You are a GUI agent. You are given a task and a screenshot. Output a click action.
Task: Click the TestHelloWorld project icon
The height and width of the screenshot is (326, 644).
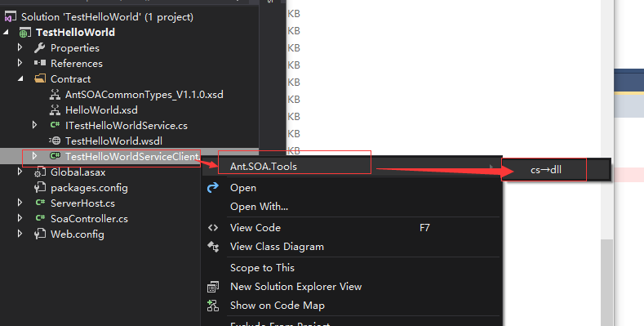coord(25,33)
